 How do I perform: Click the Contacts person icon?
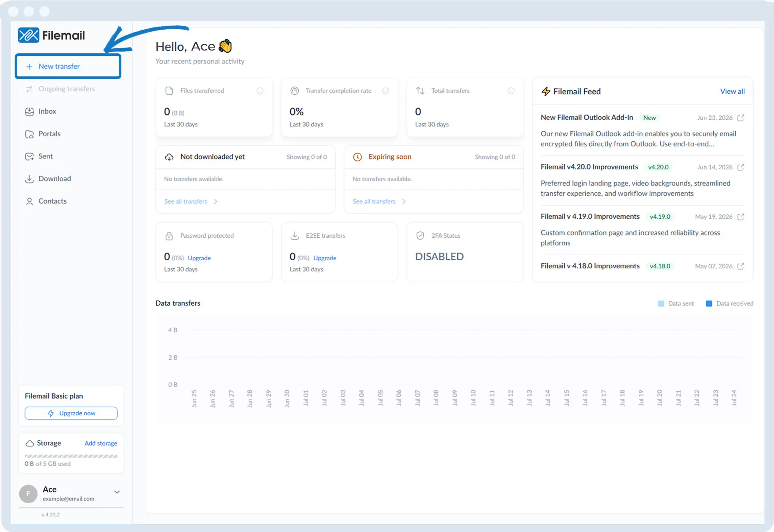tap(29, 201)
